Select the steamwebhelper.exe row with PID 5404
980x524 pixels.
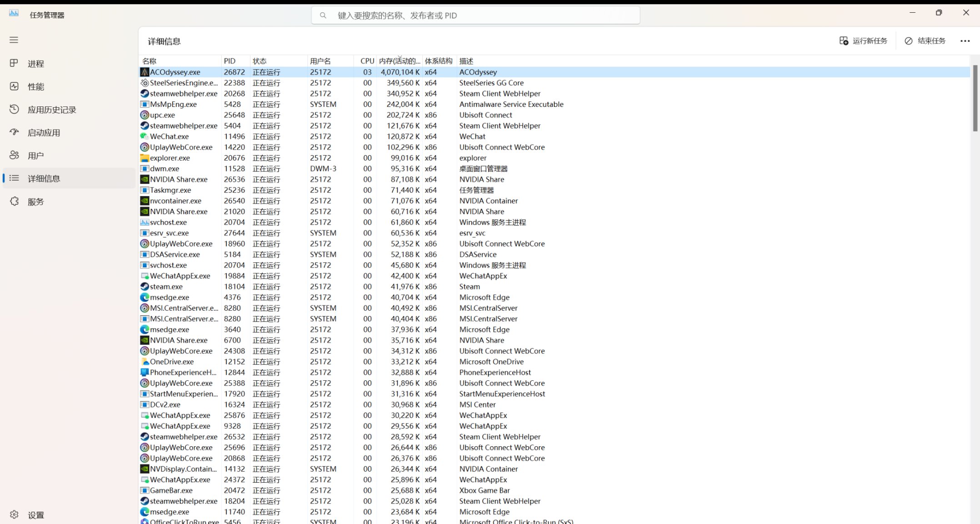point(554,126)
